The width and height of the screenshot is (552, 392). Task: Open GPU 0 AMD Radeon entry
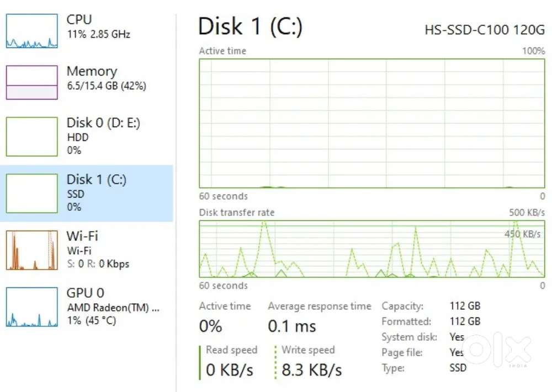pos(113,307)
